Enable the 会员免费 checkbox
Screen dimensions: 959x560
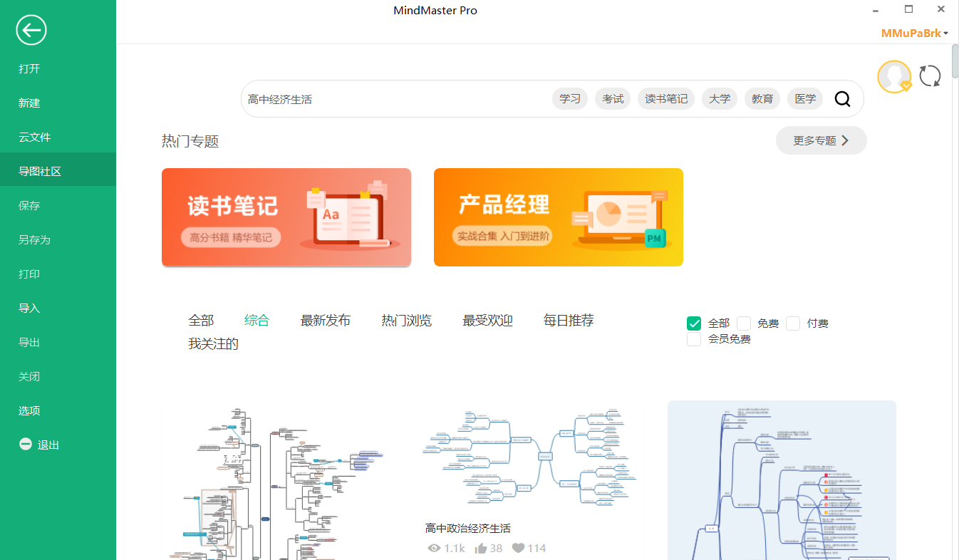694,339
